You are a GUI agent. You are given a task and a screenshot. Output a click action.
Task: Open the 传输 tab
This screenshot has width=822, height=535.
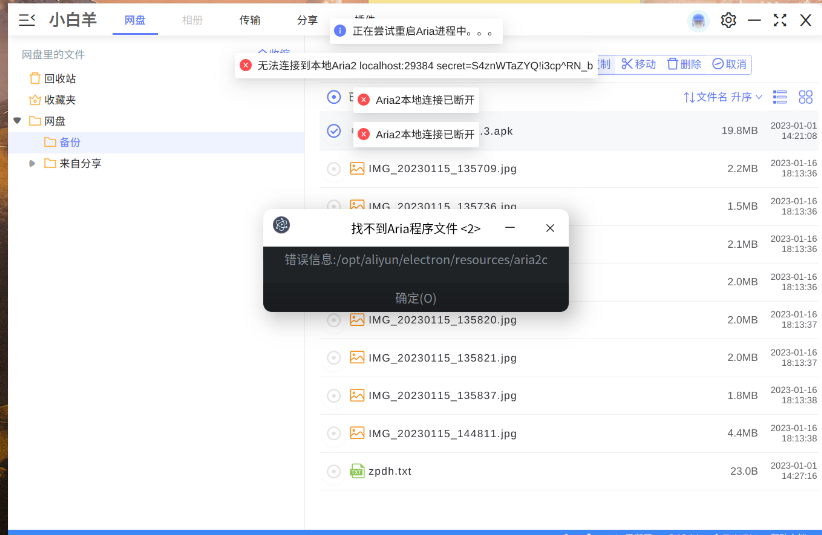pos(250,20)
